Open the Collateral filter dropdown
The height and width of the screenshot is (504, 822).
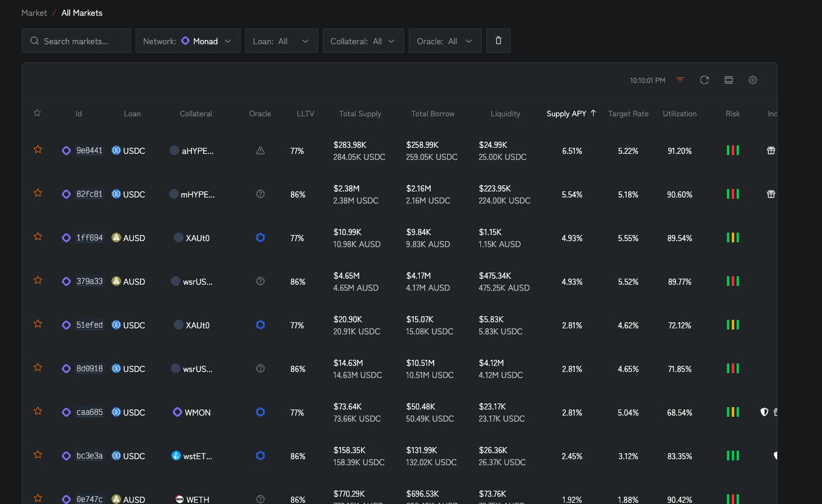pyautogui.click(x=363, y=41)
